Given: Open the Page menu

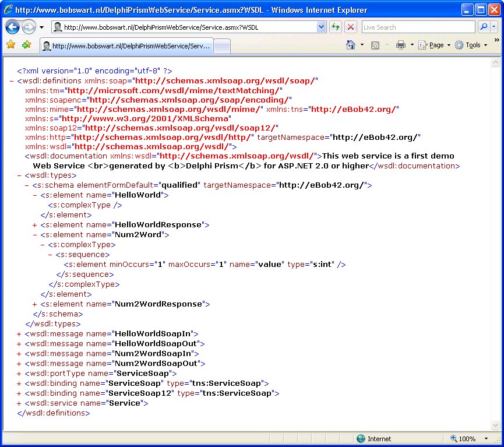Looking at the screenshot, I should coord(433,44).
